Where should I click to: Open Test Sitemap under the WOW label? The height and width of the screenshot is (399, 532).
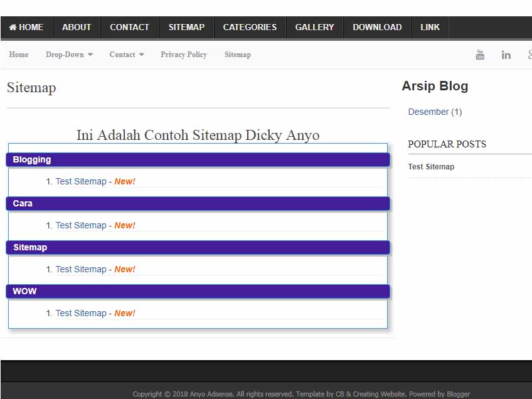point(81,313)
